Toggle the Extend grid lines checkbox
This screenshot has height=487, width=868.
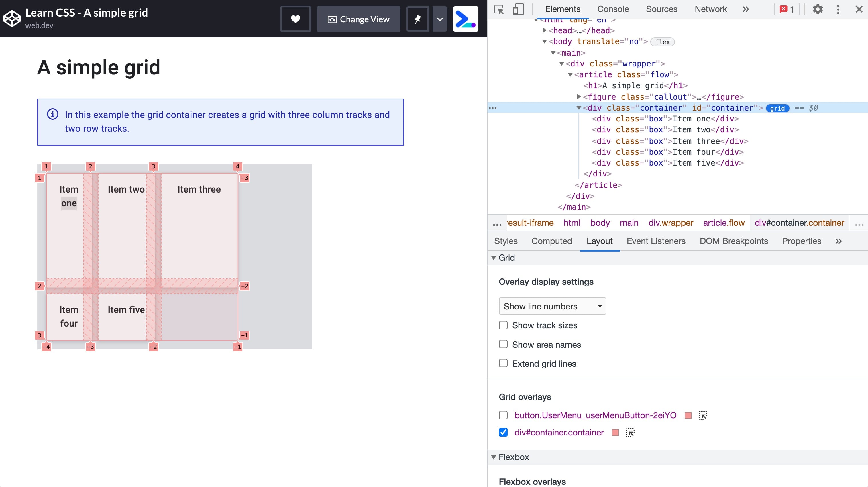pyautogui.click(x=503, y=364)
